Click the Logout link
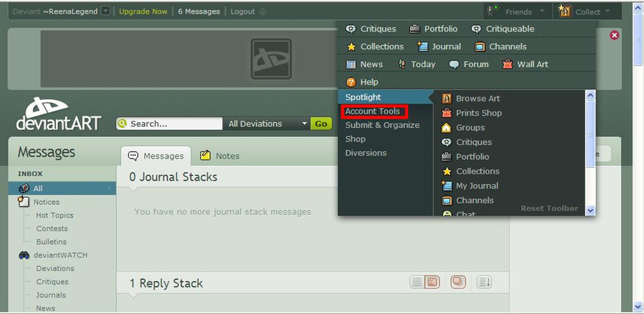Image resolution: width=644 pixels, height=314 pixels. [x=243, y=11]
